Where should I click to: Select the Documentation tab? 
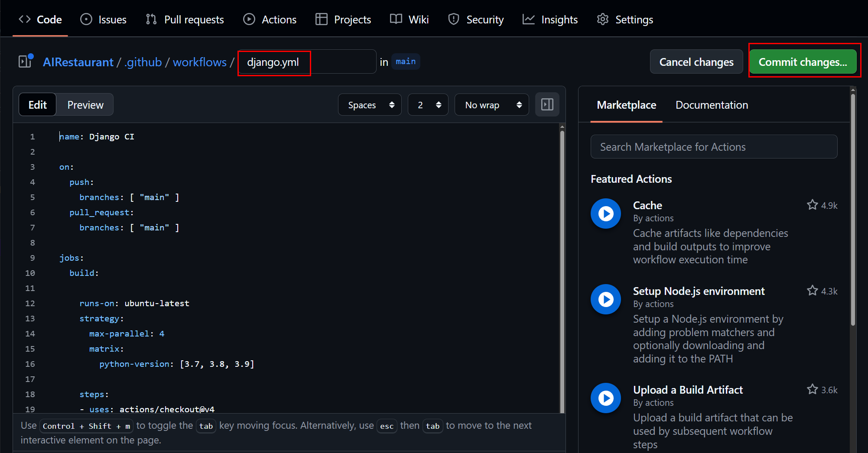pos(712,105)
